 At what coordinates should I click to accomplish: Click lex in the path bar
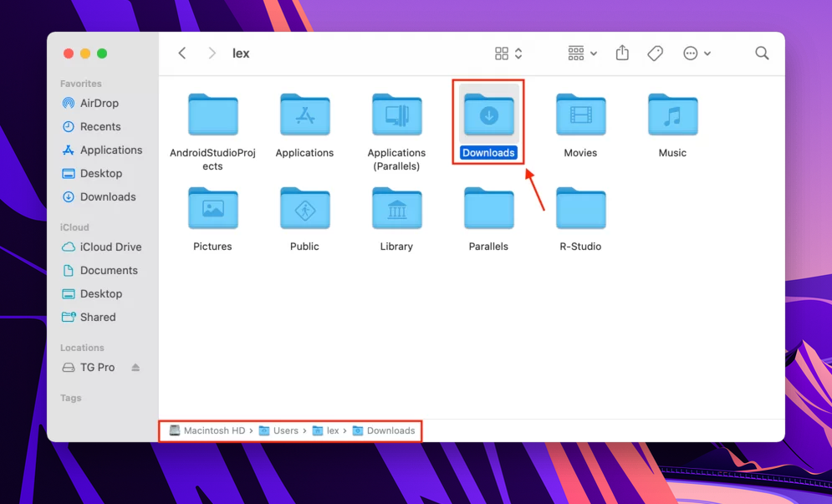click(x=326, y=430)
